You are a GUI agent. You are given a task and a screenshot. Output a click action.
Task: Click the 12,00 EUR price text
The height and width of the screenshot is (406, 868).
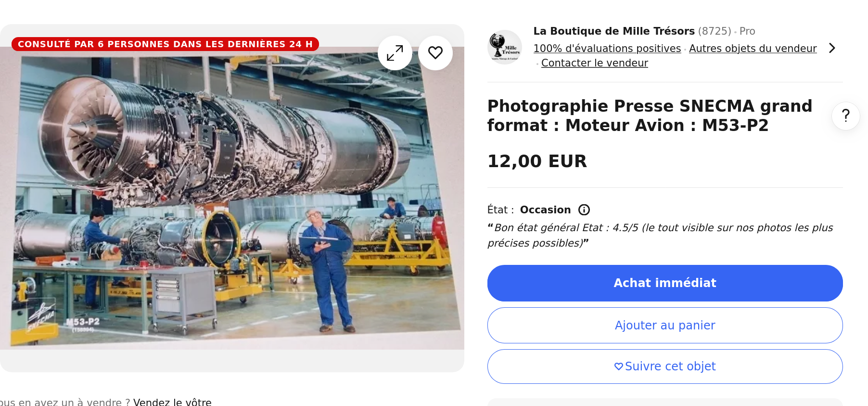pyautogui.click(x=537, y=161)
